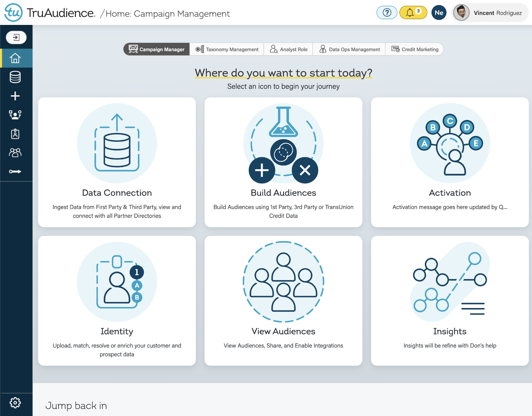Screen dimensions: 532x416
Task: Switch to the Analyst Role tab
Action: [288, 49]
